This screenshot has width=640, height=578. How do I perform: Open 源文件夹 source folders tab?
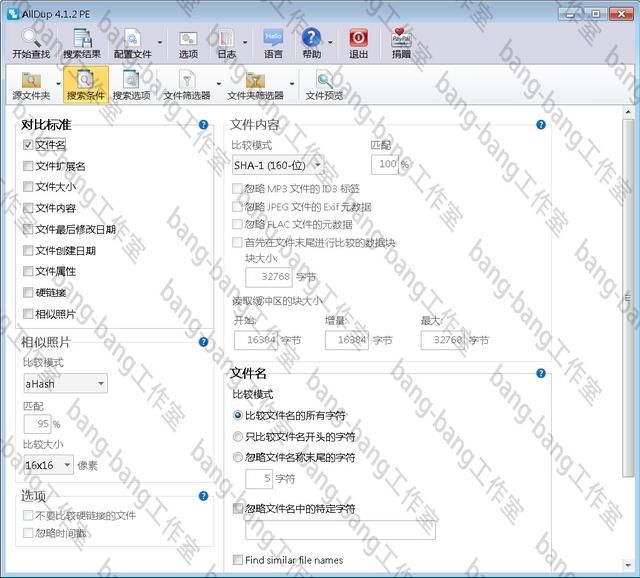(31, 85)
